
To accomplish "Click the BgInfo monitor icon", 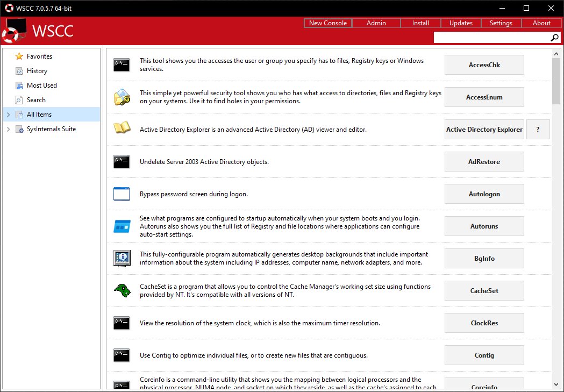I will 122,259.
